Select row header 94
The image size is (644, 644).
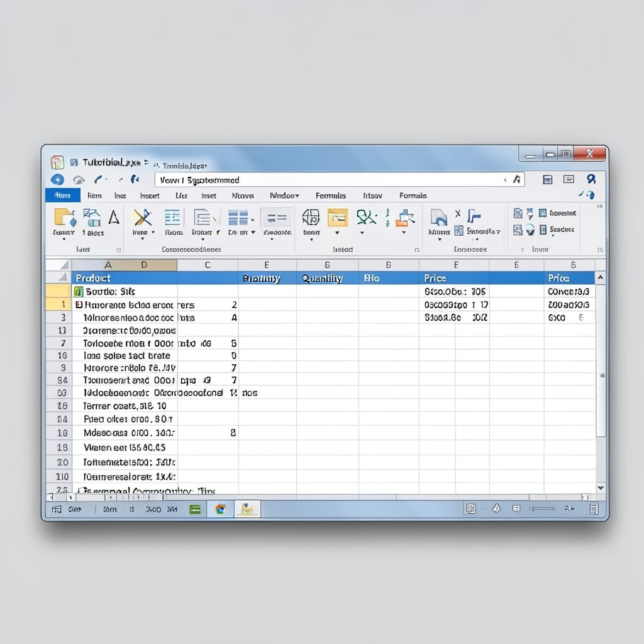58,380
